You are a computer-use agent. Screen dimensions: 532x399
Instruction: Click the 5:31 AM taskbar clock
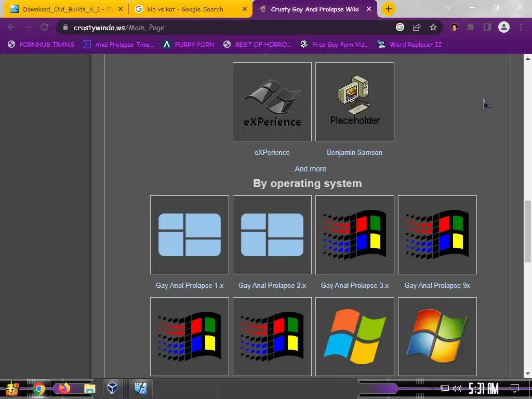pos(484,389)
